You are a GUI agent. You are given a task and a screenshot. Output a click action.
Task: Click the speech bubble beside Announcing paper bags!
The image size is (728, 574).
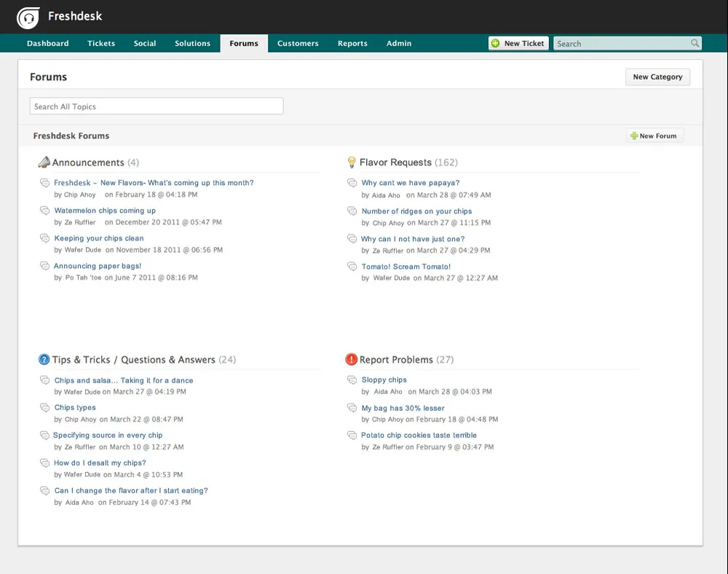point(45,265)
